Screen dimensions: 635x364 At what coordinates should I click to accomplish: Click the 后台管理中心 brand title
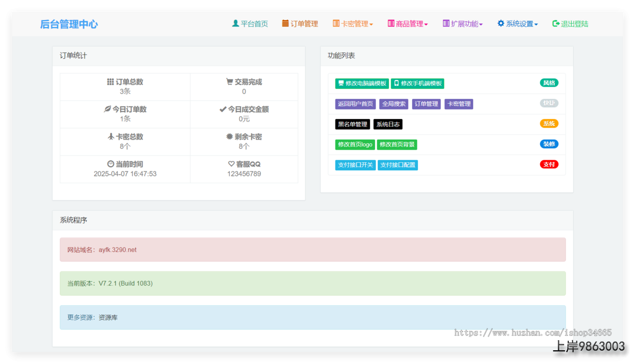[x=69, y=24]
